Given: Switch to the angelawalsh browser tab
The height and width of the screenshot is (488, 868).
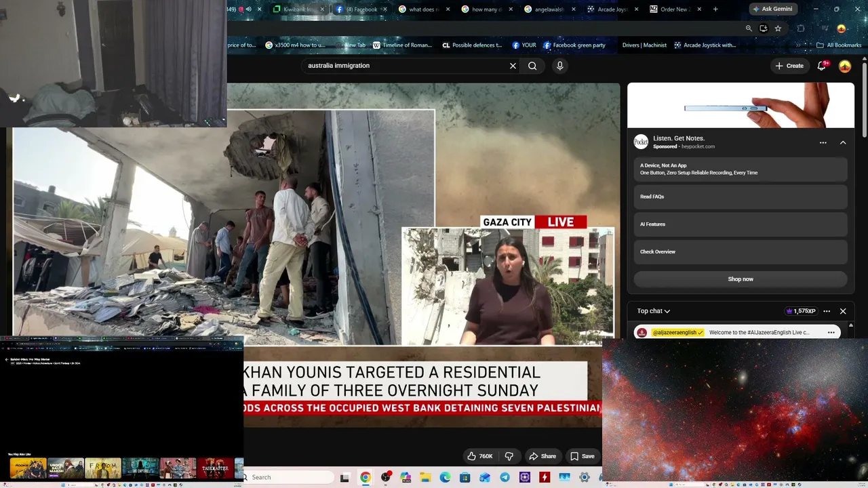Looking at the screenshot, I should 547,9.
